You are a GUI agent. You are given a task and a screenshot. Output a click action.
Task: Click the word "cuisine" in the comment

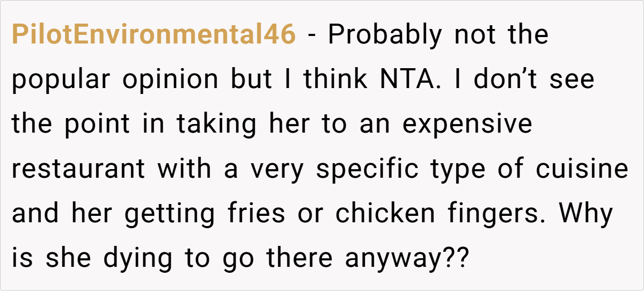coord(582,169)
